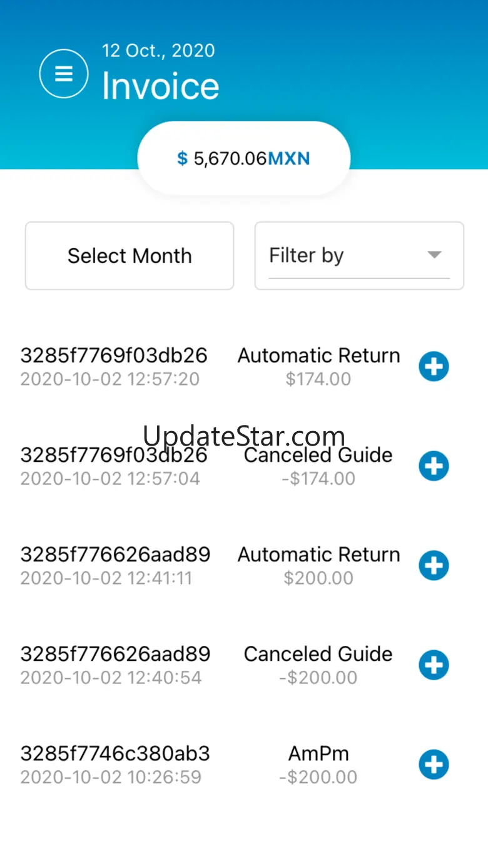The width and height of the screenshot is (488, 868).
Task: Tap the Invoice page title
Action: pyautogui.click(x=161, y=86)
